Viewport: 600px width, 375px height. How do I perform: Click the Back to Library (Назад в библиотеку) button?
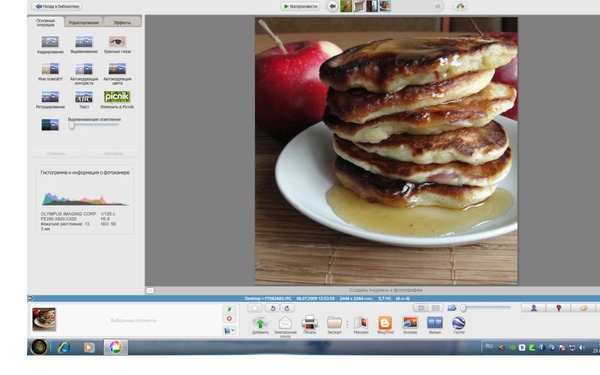tap(57, 6)
